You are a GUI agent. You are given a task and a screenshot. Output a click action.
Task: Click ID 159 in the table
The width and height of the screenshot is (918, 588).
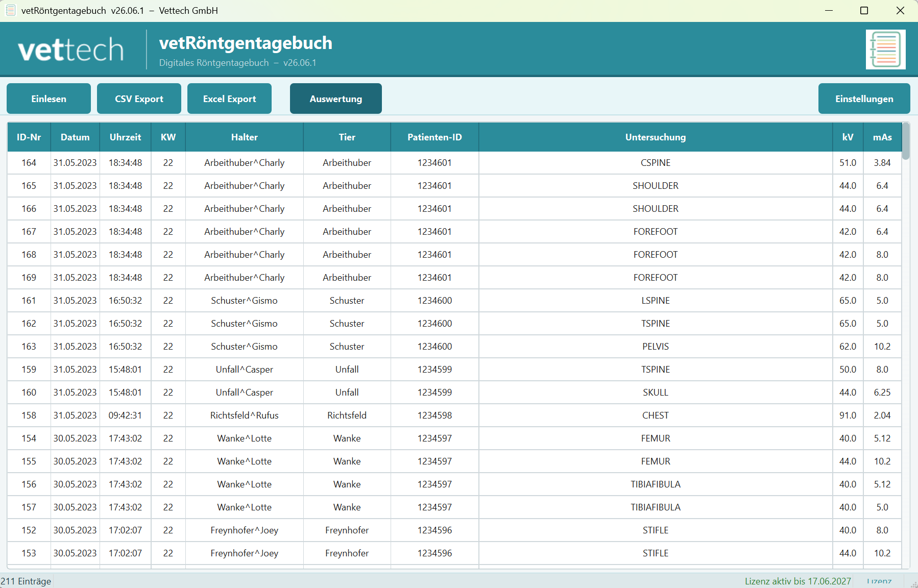pyautogui.click(x=29, y=370)
